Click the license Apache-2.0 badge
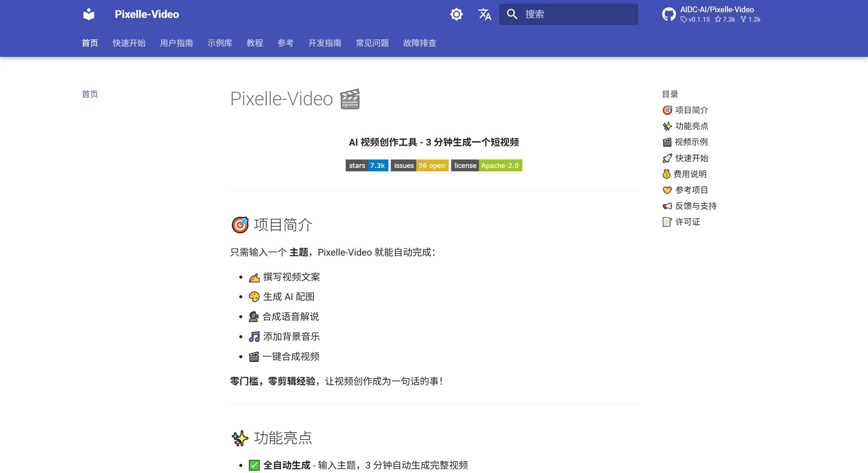This screenshot has width=868, height=473. click(x=486, y=166)
